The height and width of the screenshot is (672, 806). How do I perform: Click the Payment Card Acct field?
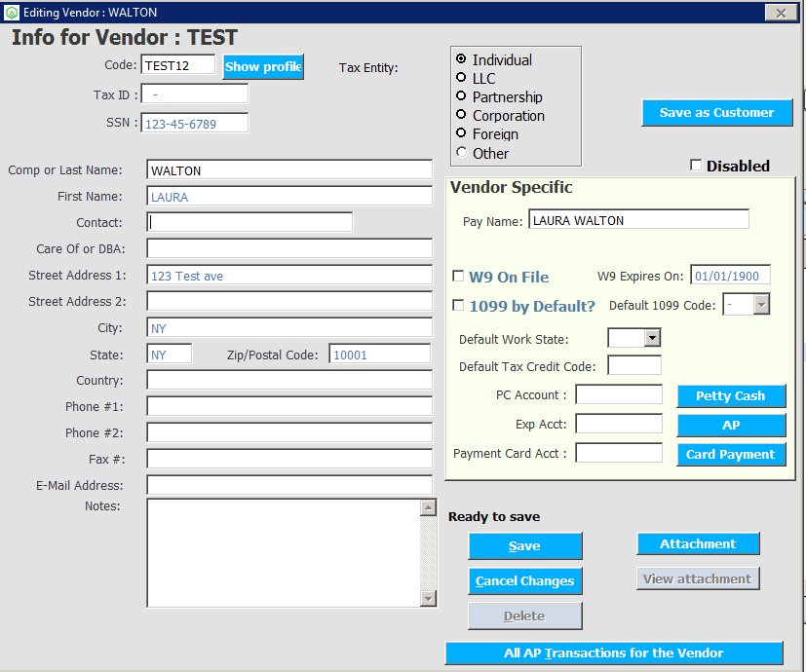(x=618, y=454)
